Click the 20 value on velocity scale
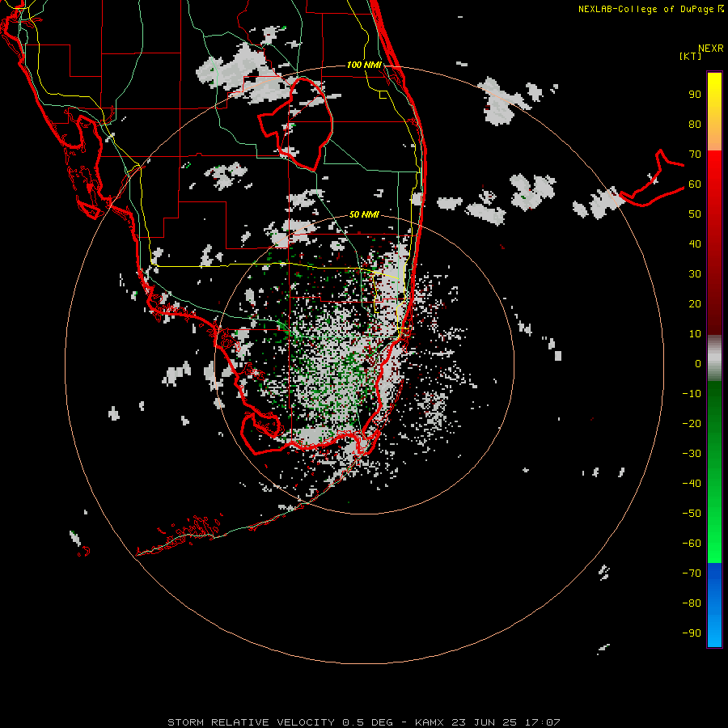The image size is (728, 728). [695, 304]
